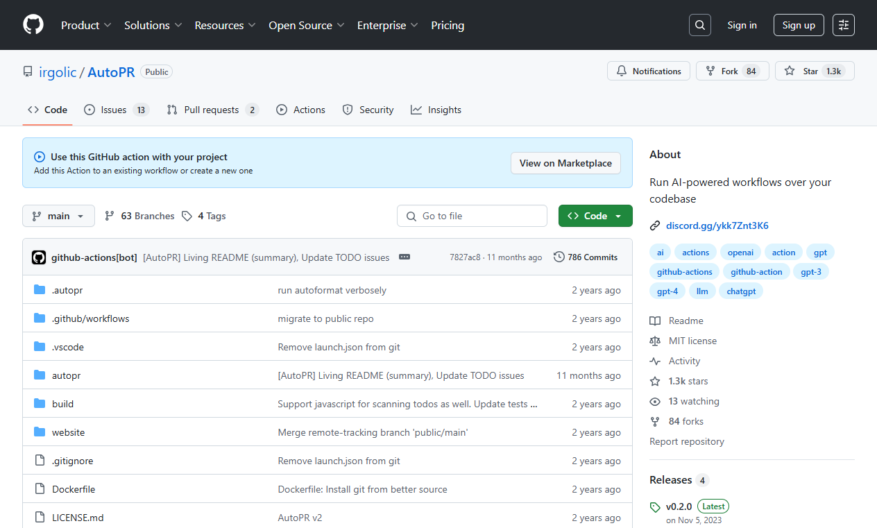Click the LICENSE.md file icon

(x=39, y=517)
